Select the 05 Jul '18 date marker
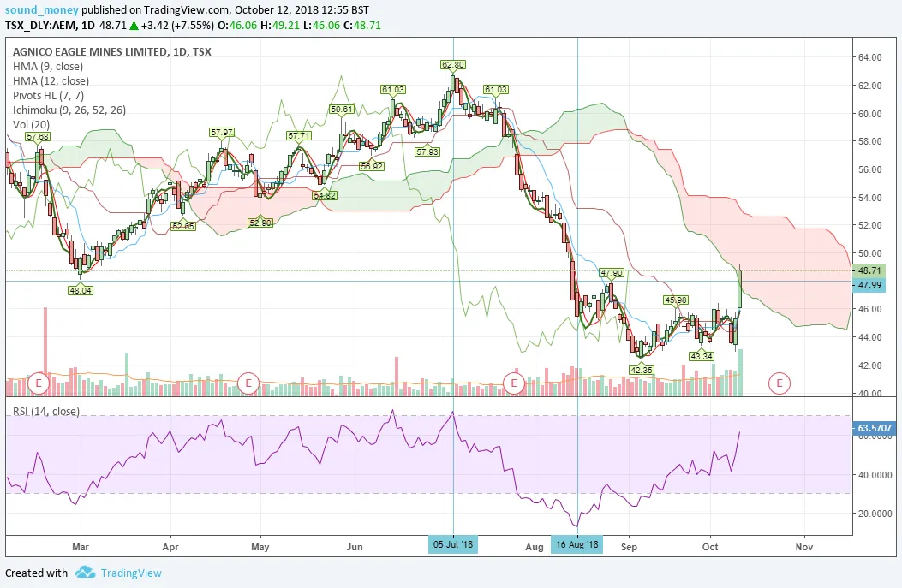This screenshot has width=902, height=588. pos(453,544)
